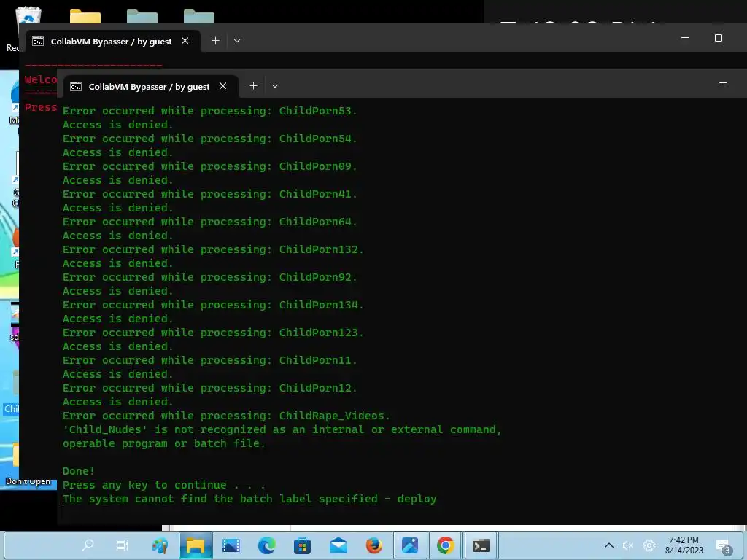
Task: Close the back terminal's CollabVM Bypasser tab
Action: coord(185,41)
